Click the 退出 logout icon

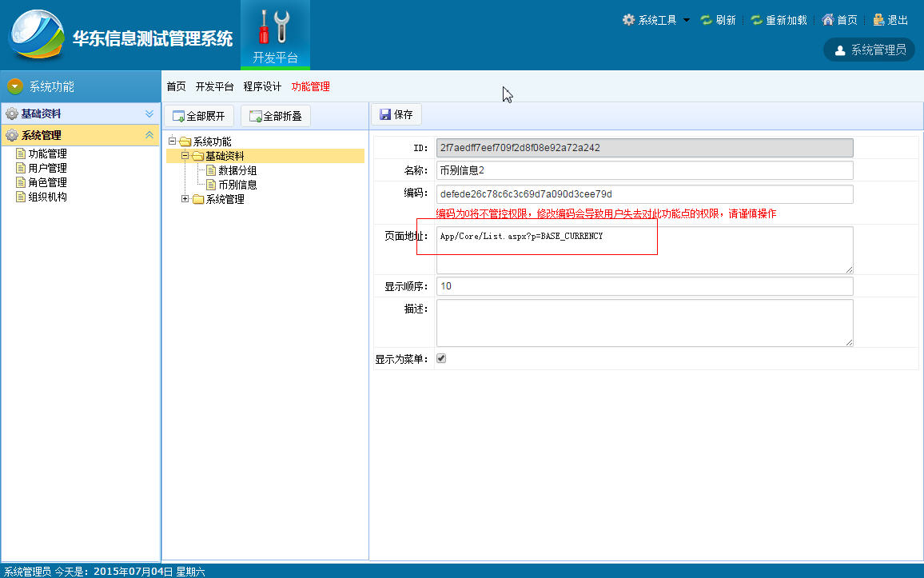pyautogui.click(x=878, y=20)
